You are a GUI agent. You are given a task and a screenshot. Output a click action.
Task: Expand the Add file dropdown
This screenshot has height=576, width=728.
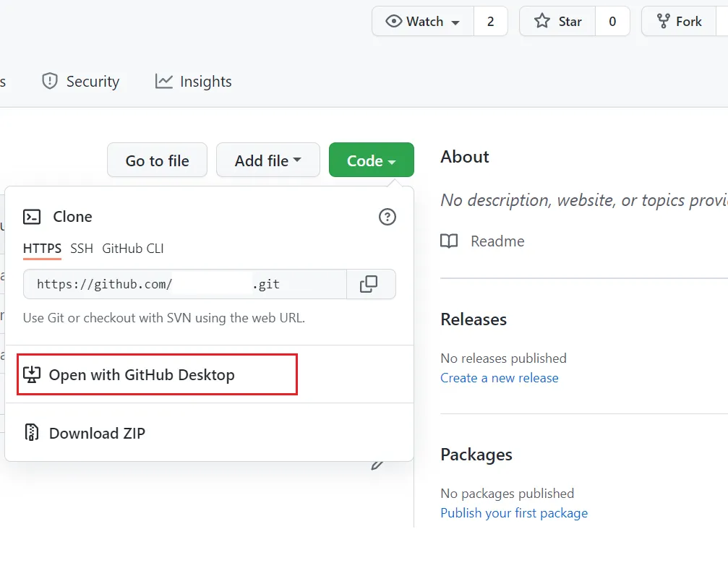pyautogui.click(x=268, y=160)
